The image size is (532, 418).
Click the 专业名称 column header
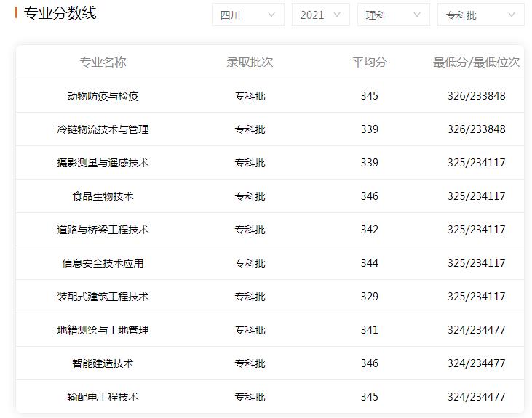pos(103,62)
